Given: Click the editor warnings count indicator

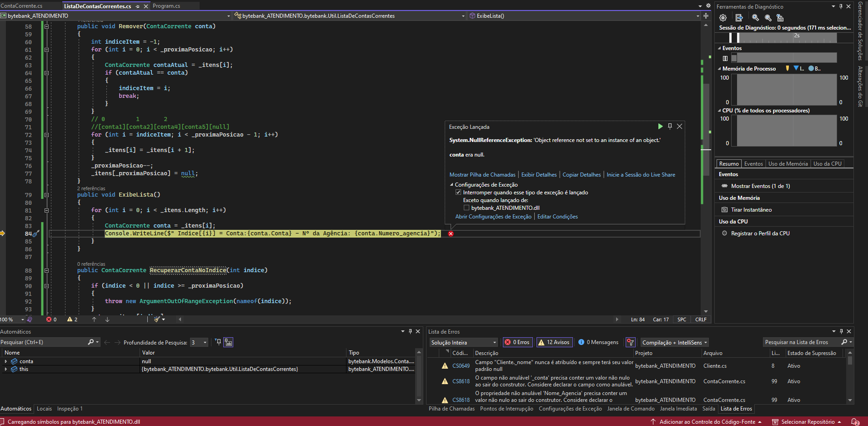Looking at the screenshot, I should click(x=72, y=319).
